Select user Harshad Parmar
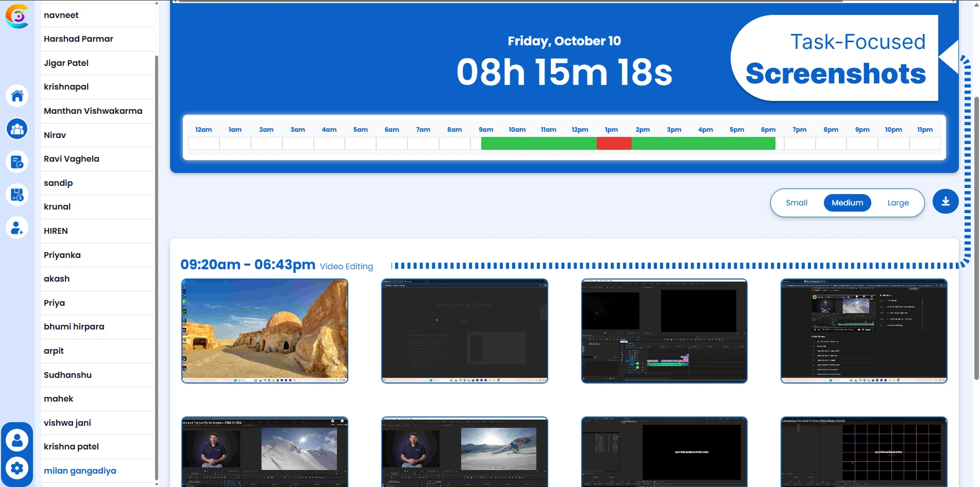Image resolution: width=980 pixels, height=487 pixels. 78,39
